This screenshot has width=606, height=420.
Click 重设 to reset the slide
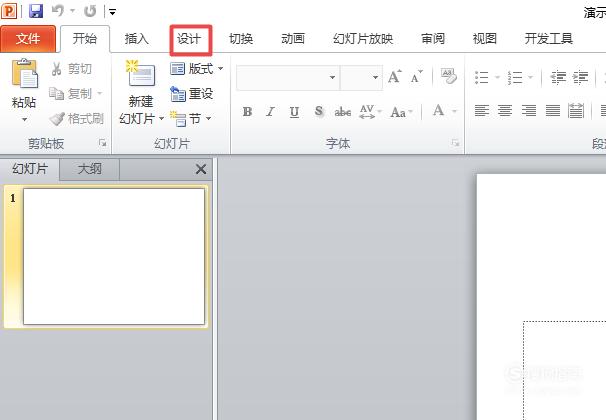192,94
